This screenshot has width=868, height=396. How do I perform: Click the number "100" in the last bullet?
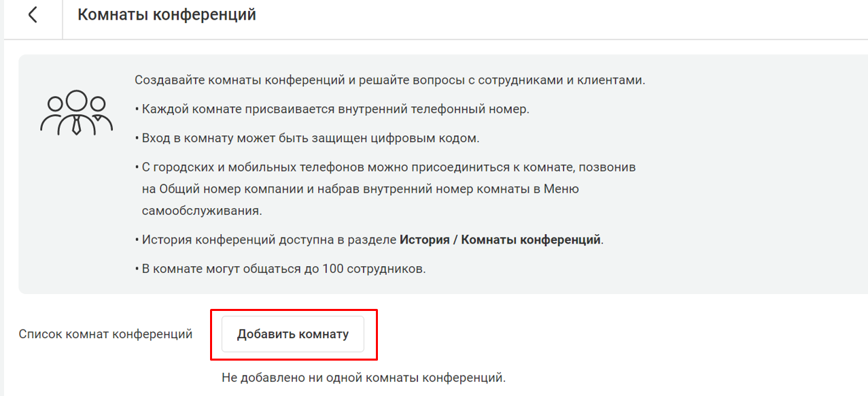click(334, 268)
